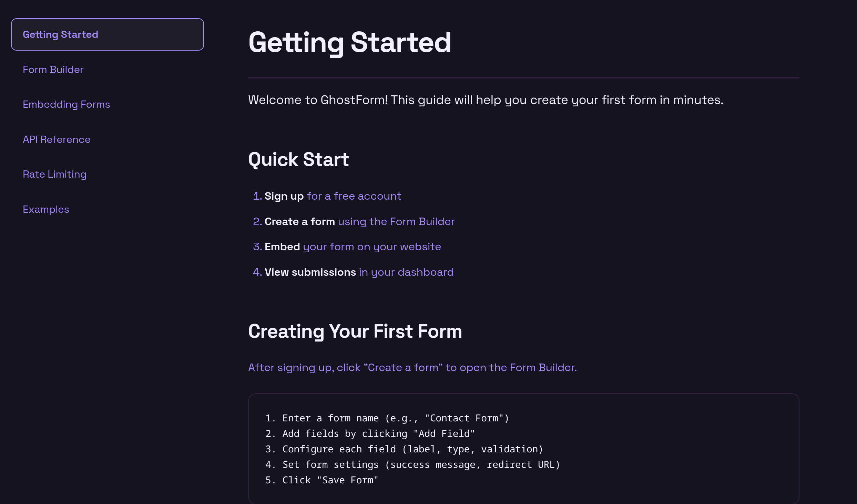Image resolution: width=857 pixels, height=504 pixels.
Task: Click the "for a free account" sign up link
Action: point(354,196)
